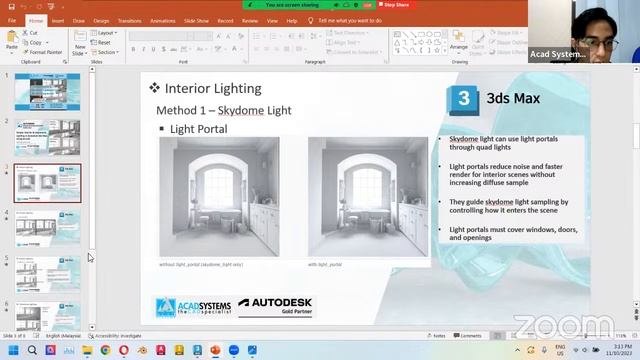Switch to the Design tab

tap(101, 21)
